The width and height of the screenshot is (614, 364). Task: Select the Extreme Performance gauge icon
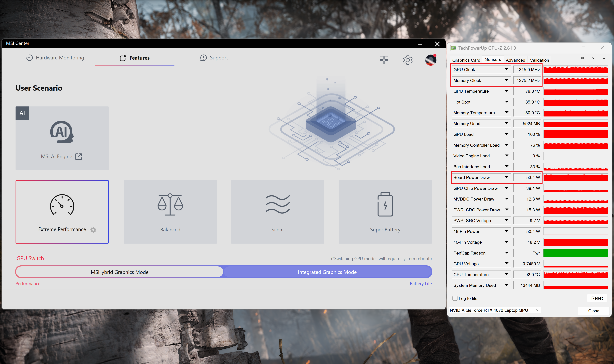click(x=62, y=205)
